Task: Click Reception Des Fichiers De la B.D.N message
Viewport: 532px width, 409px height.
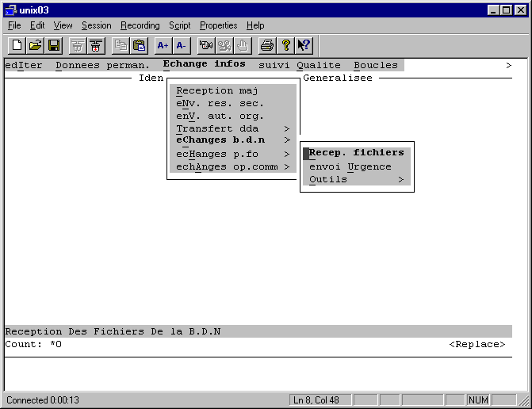Action: 113,331
